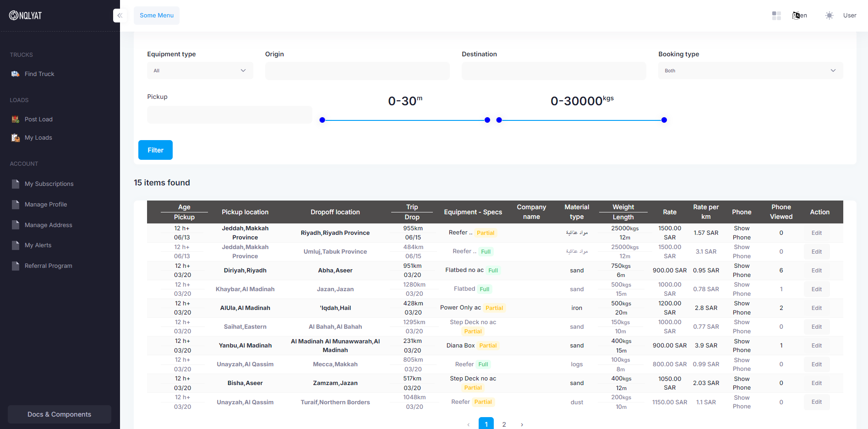Image resolution: width=868 pixels, height=429 pixels.
Task: Toggle light/dark theme sun icon
Action: coord(829,16)
